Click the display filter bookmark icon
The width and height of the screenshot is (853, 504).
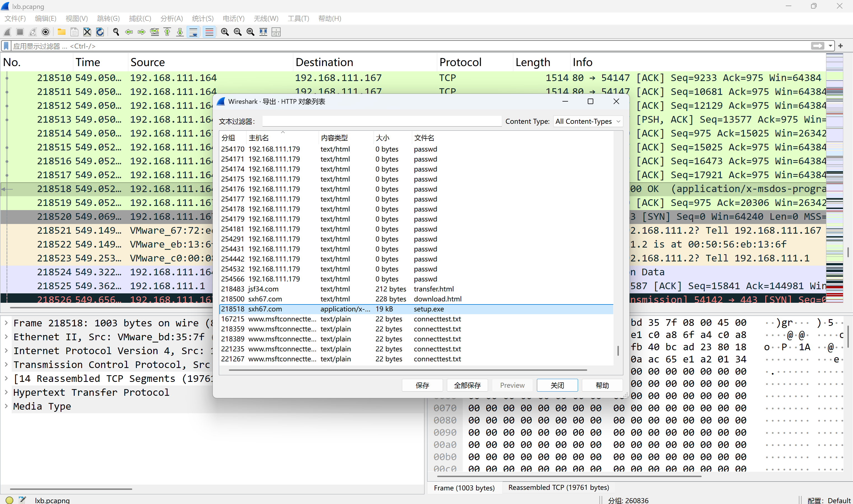pyautogui.click(x=6, y=46)
